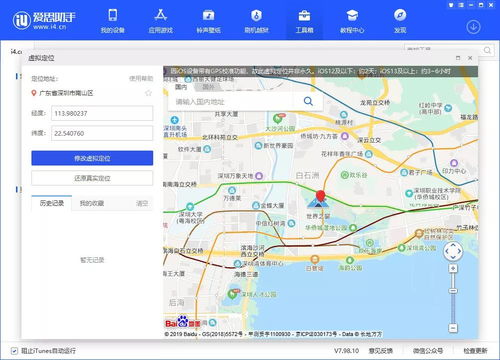Click the 金蝶大厦 building marker
This screenshot has width=500, height=360.
coord(256,205)
